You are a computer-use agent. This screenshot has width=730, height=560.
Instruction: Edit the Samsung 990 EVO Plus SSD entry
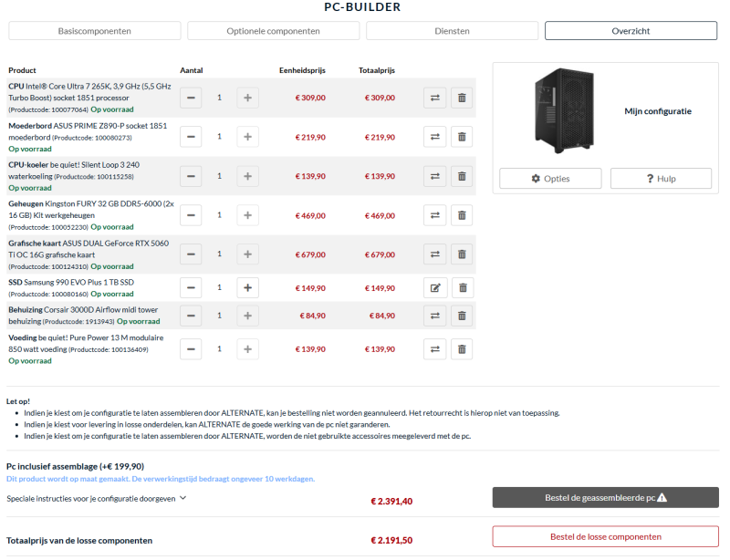pos(435,288)
